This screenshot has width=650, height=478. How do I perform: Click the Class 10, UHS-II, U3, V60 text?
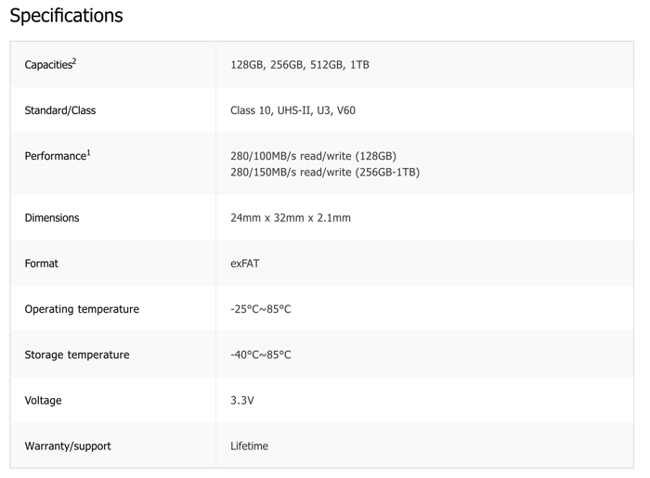(293, 110)
